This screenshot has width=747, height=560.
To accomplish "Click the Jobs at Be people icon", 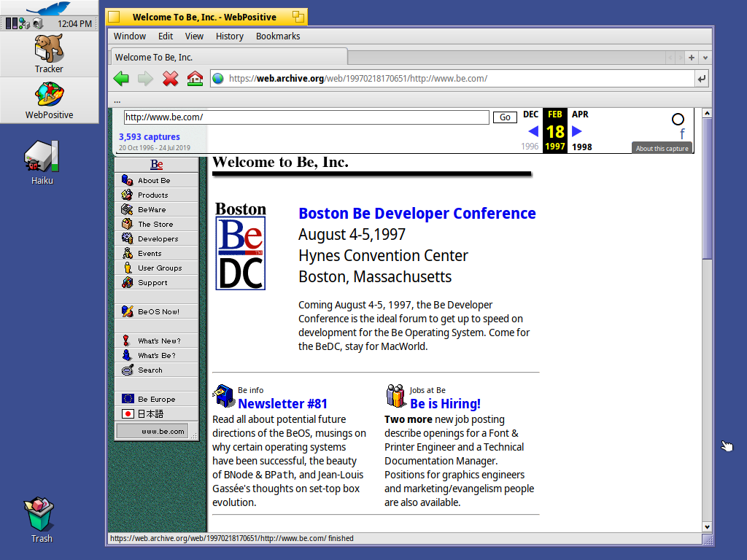I will coord(396,396).
